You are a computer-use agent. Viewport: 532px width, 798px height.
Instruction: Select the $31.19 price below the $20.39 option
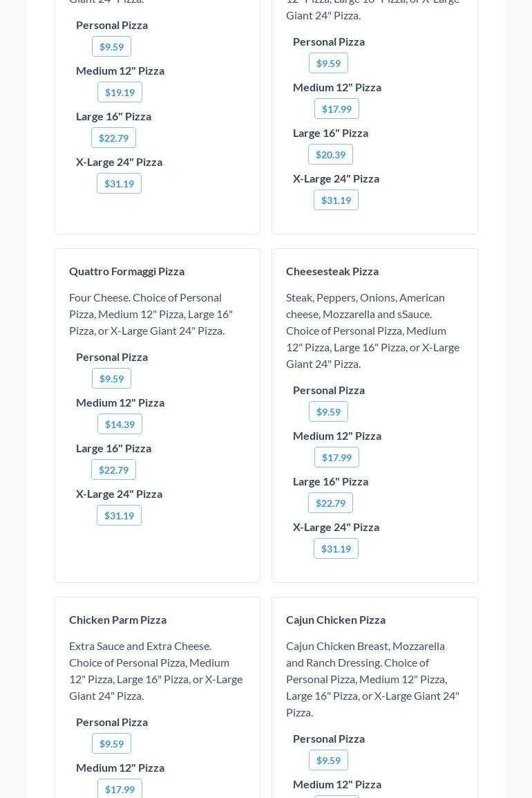(336, 200)
